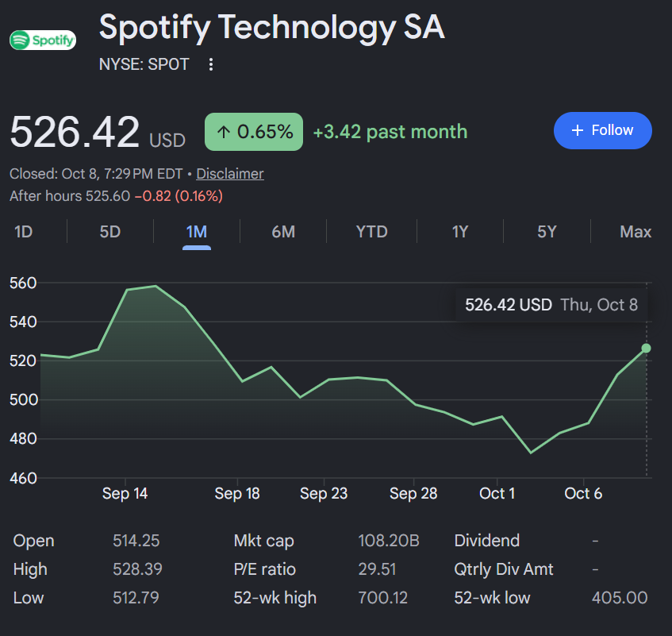
Task: Click the 460 y-axis label
Action: tap(23, 478)
